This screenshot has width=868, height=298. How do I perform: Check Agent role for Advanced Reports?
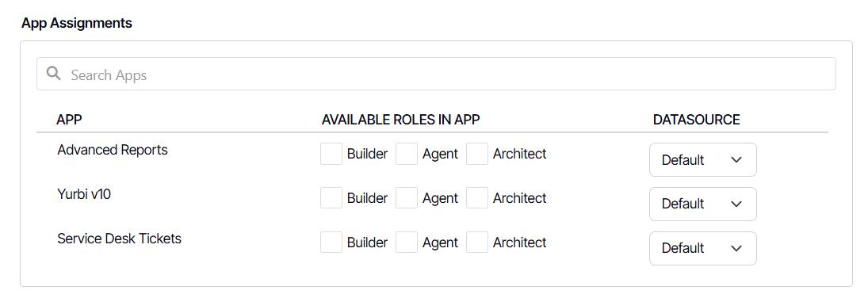[407, 154]
